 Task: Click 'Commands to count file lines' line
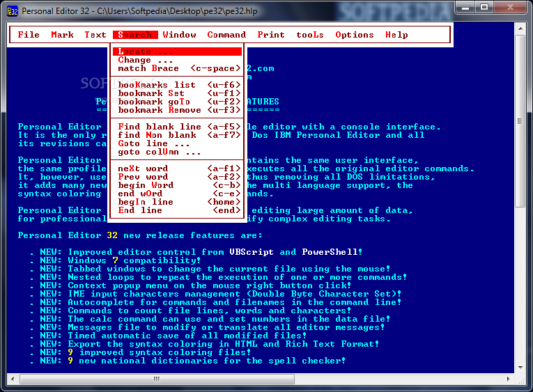point(190,311)
